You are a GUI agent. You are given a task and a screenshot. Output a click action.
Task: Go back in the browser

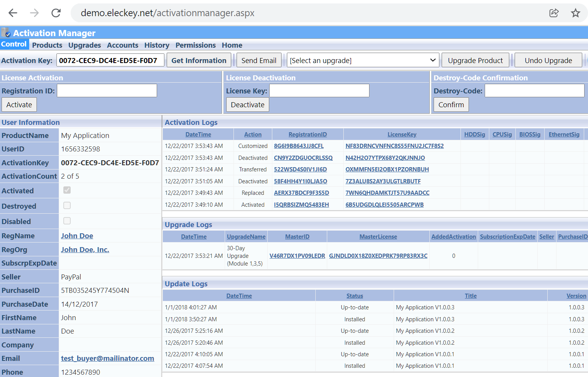(13, 13)
